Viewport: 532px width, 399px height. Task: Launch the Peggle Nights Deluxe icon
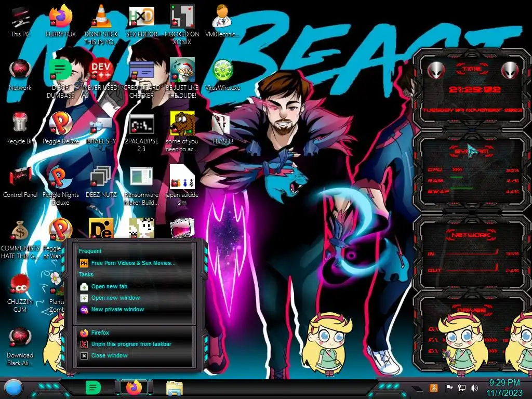pyautogui.click(x=60, y=185)
